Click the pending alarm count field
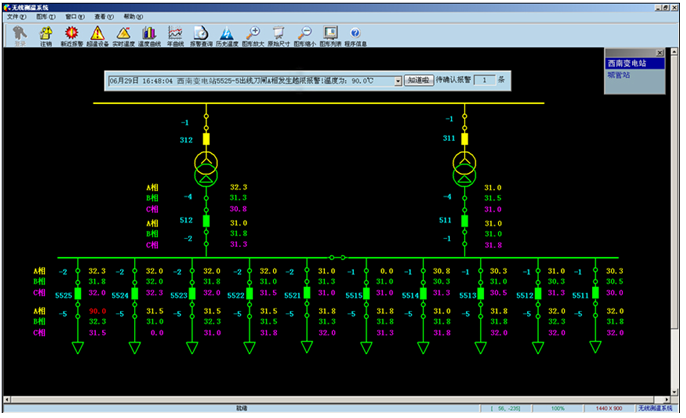Image resolution: width=686 pixels, height=418 pixels. pyautogui.click(x=486, y=80)
